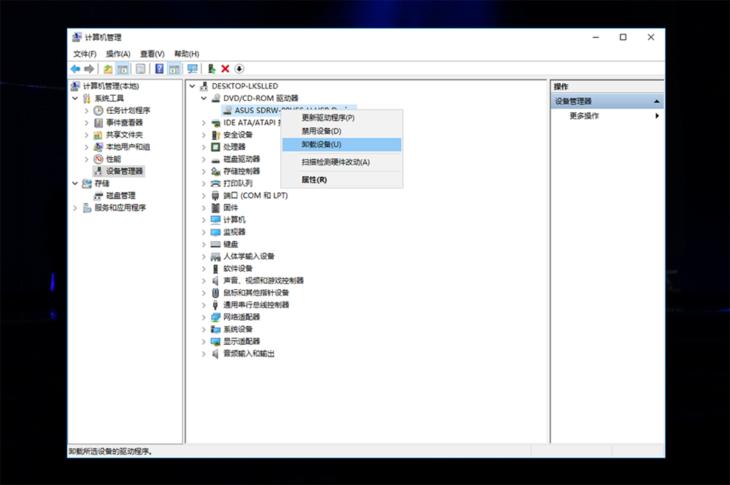Collapse the 系统工具 tree node

tap(75, 98)
